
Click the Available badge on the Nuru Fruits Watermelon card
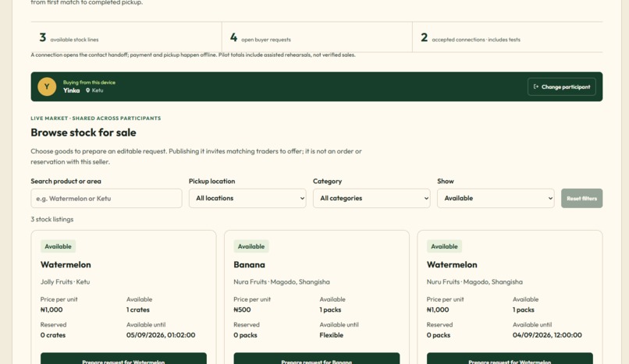444,246
